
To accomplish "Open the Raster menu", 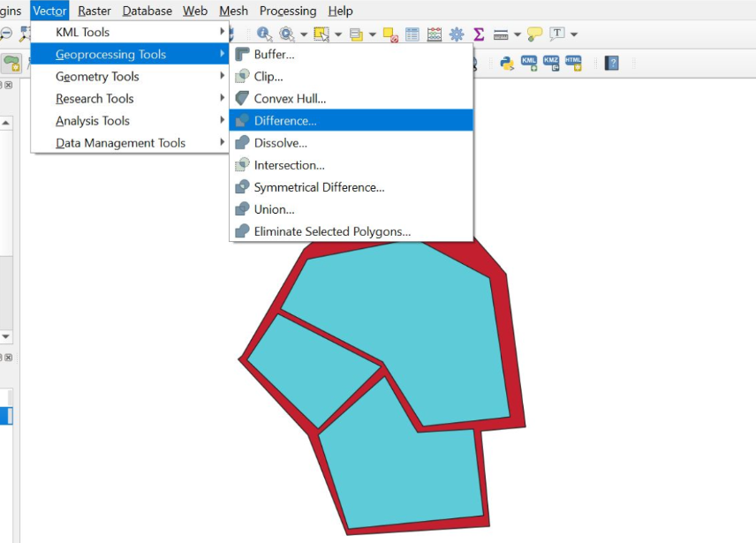I will [x=94, y=11].
